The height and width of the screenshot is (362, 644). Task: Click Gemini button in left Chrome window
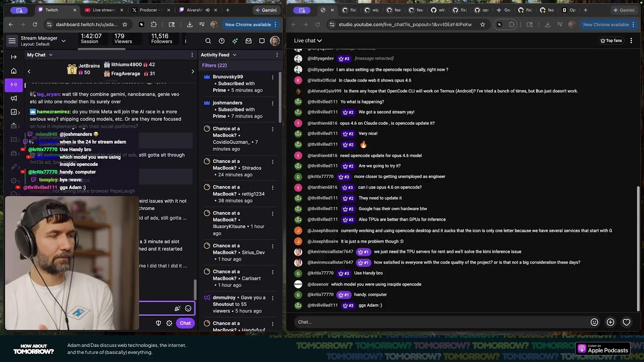266,10
